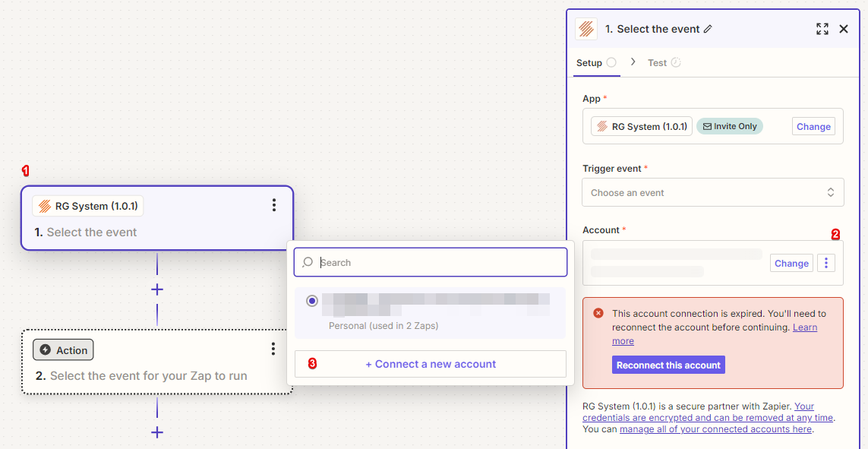The image size is (868, 449).
Task: Click the 'Personal (used in 2 Zaps)' text
Action: pyautogui.click(x=383, y=325)
